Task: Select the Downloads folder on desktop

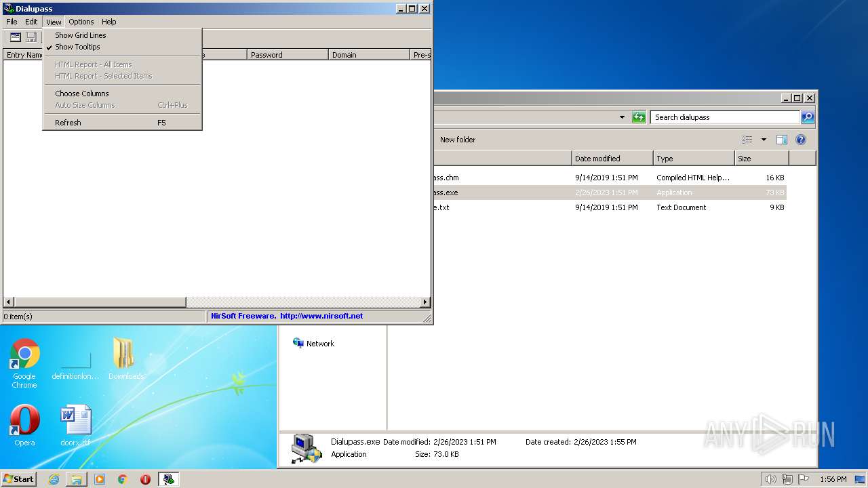Action: (125, 359)
